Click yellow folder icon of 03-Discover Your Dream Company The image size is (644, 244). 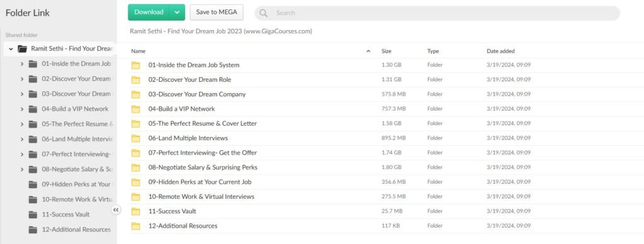(136, 94)
